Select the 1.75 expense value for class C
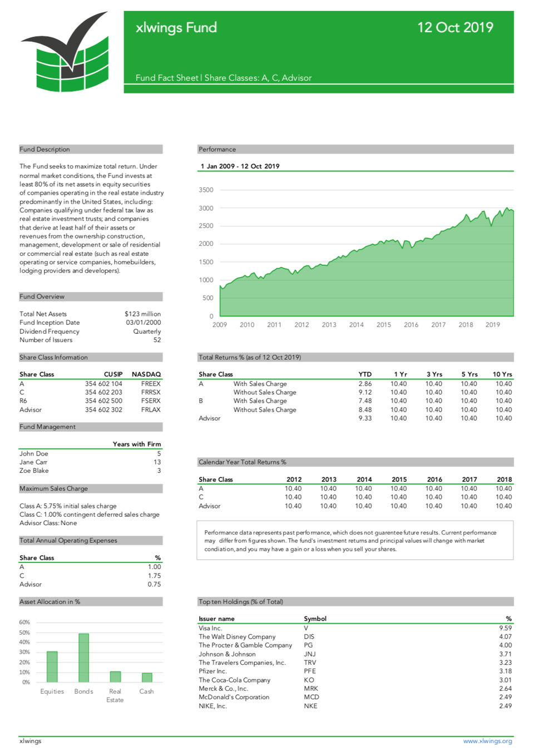The height and width of the screenshot is (756, 534). point(154,576)
